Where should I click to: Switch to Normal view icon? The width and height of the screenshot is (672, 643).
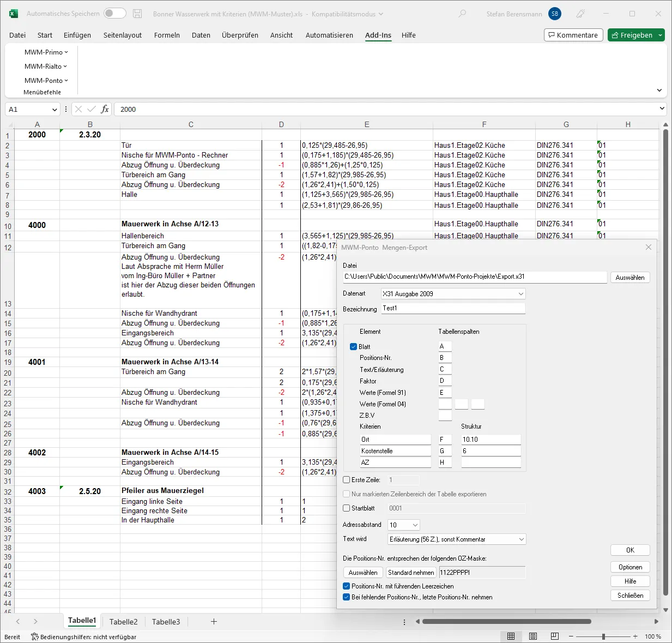click(511, 636)
